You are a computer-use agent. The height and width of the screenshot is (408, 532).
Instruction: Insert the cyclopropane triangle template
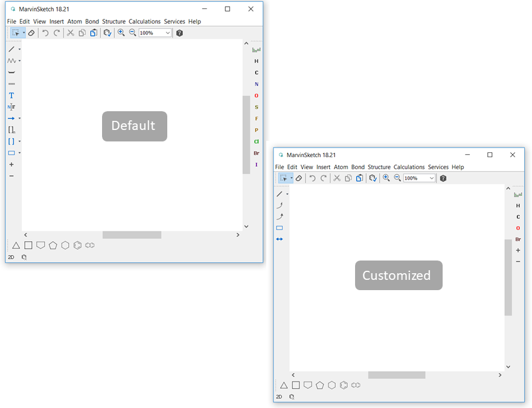[15, 245]
